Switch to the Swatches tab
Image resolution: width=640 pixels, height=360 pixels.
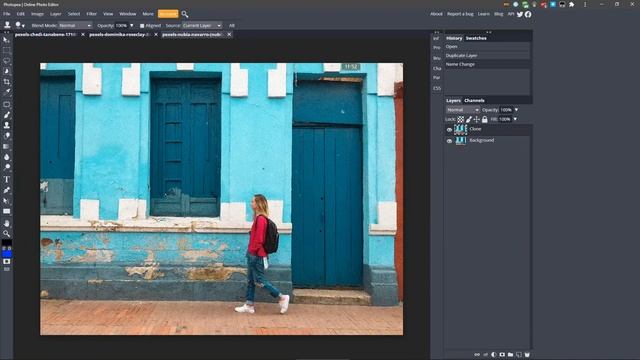pyautogui.click(x=476, y=38)
